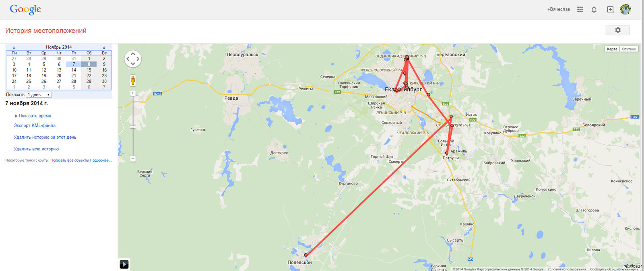Open the Показать 1 день dropdown

tap(39, 95)
